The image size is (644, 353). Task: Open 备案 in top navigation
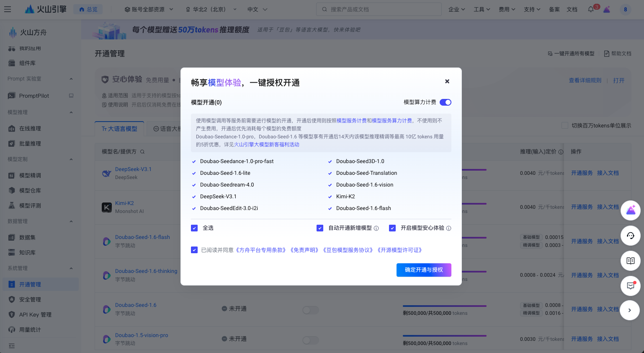pos(554,9)
